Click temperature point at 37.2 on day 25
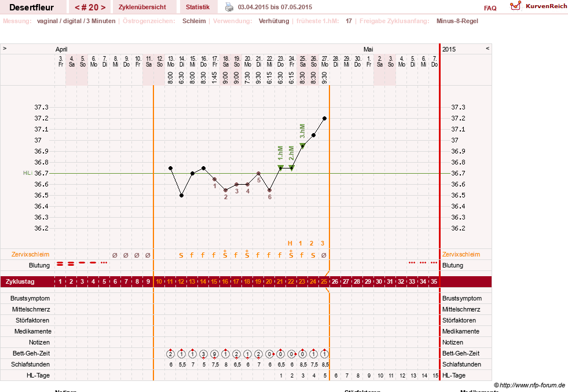Screen dimensions: 568x392 click(325, 119)
